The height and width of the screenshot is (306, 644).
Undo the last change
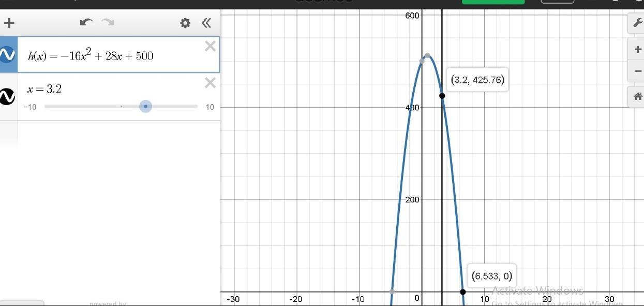[x=86, y=22]
